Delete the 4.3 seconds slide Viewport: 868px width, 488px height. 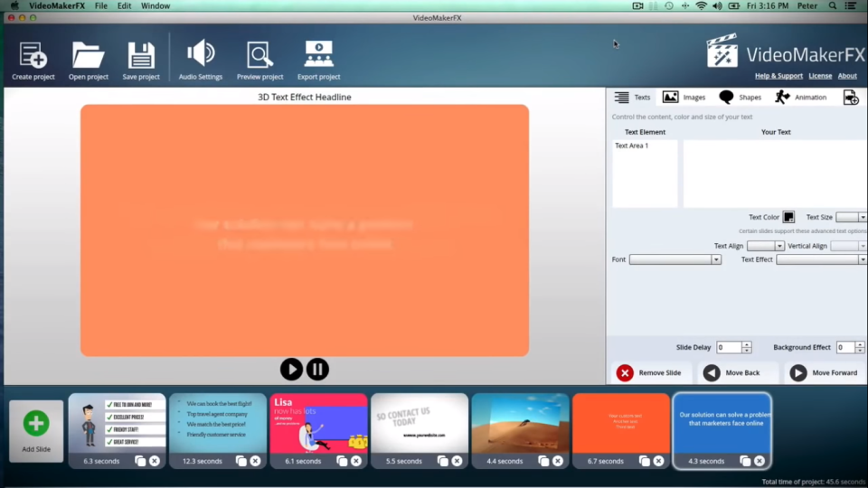click(x=759, y=461)
